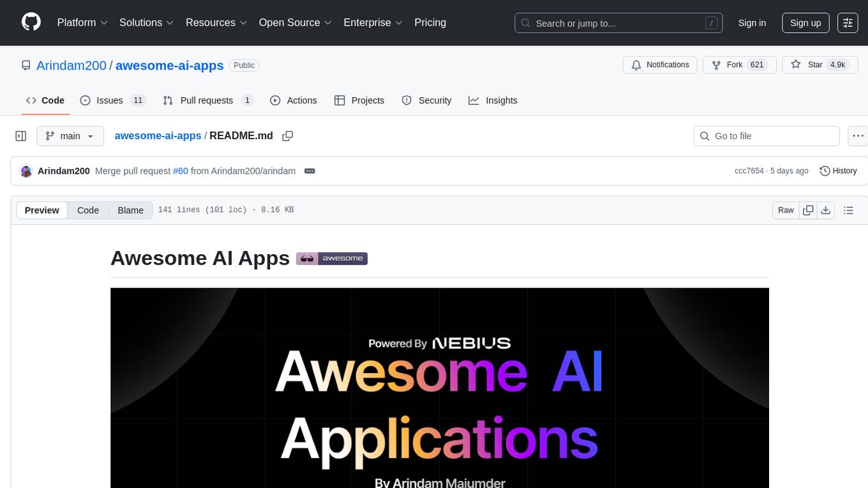Copy the file path icon

pos(288,136)
